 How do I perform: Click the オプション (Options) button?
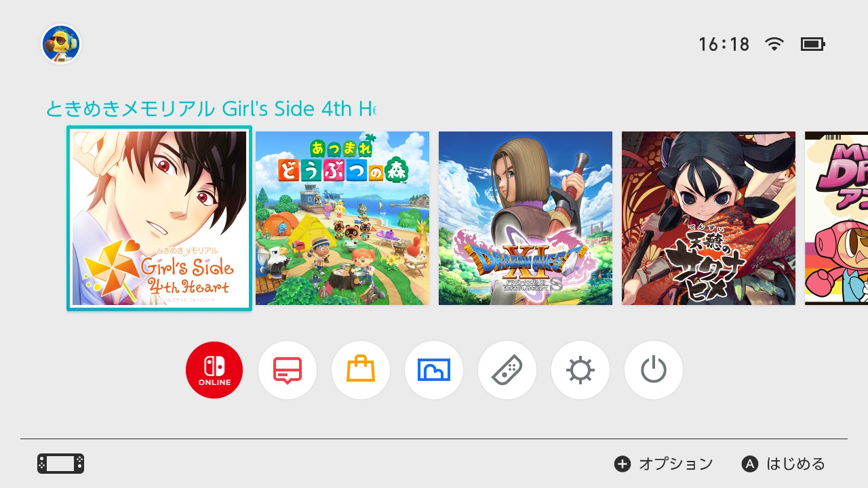664,464
